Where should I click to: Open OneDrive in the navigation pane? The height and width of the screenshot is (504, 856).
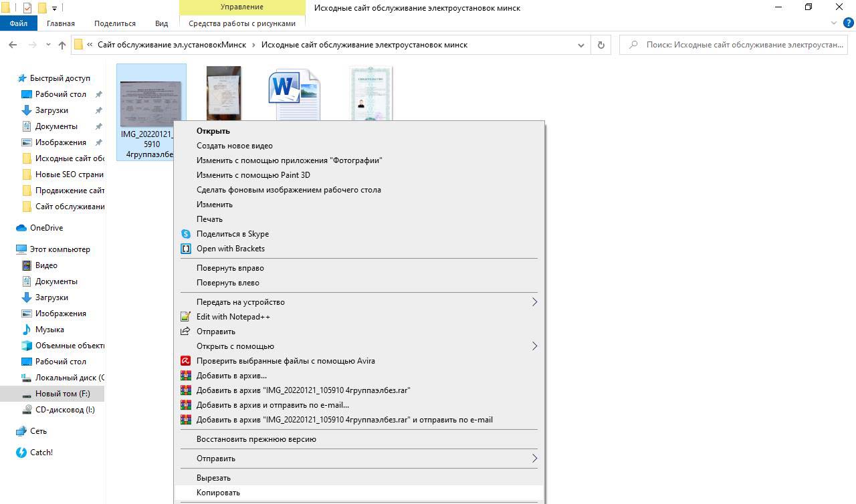[x=46, y=228]
